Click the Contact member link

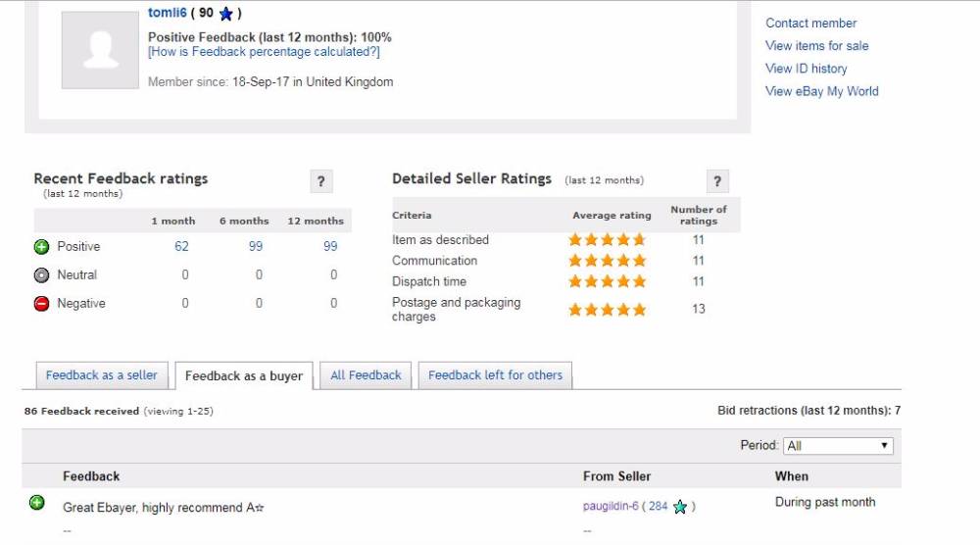click(x=810, y=24)
